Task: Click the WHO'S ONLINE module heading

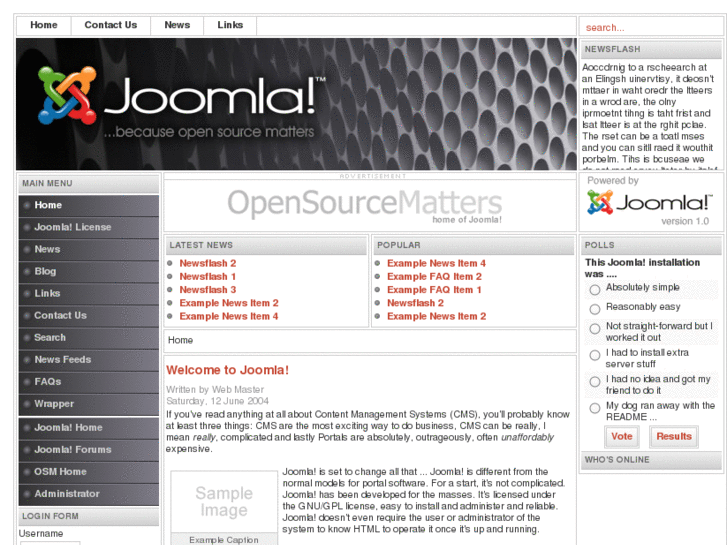Action: pyautogui.click(x=651, y=460)
